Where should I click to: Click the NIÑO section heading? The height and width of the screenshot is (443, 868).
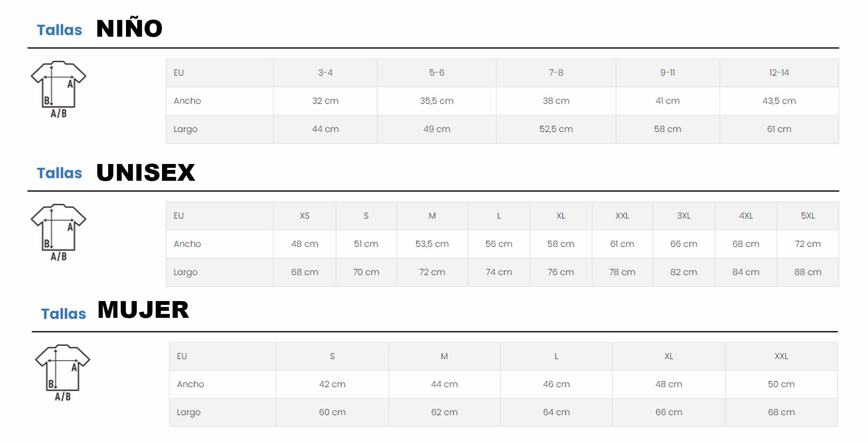129,29
